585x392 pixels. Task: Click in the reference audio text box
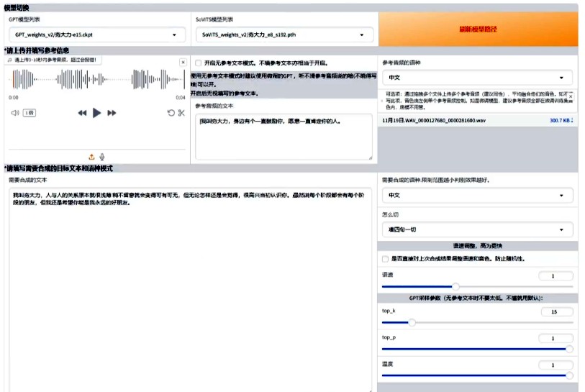pos(284,137)
